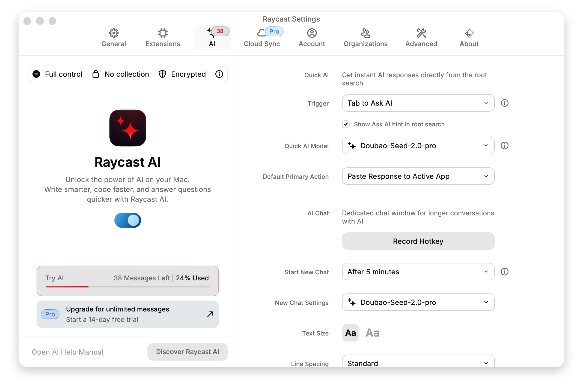This screenshot has height=392, width=583.
Task: Click the Discover Raycast AI button
Action: 188,352
